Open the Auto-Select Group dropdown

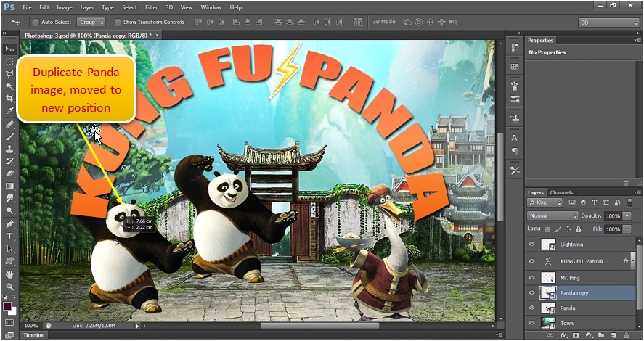[91, 22]
